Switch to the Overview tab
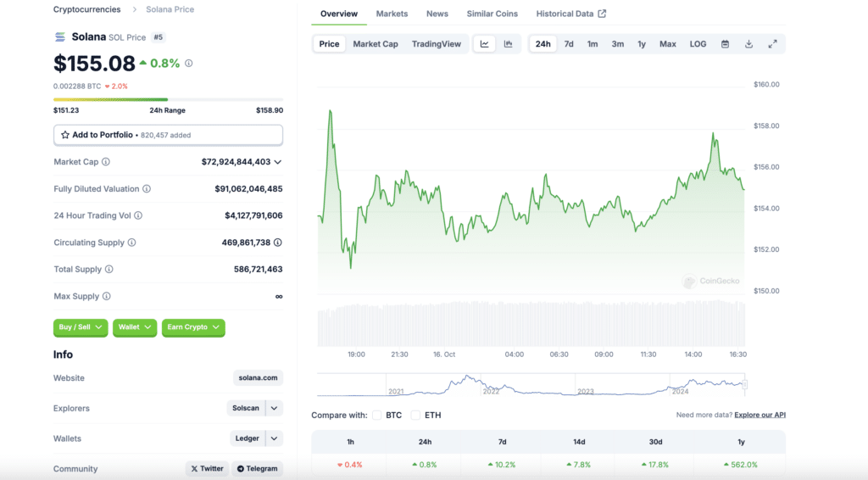 coord(339,14)
